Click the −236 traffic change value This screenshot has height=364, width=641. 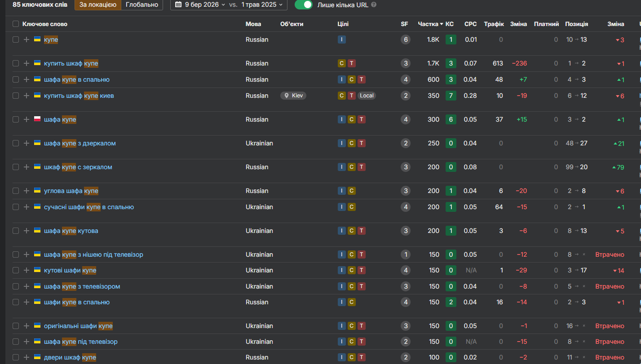tap(519, 63)
